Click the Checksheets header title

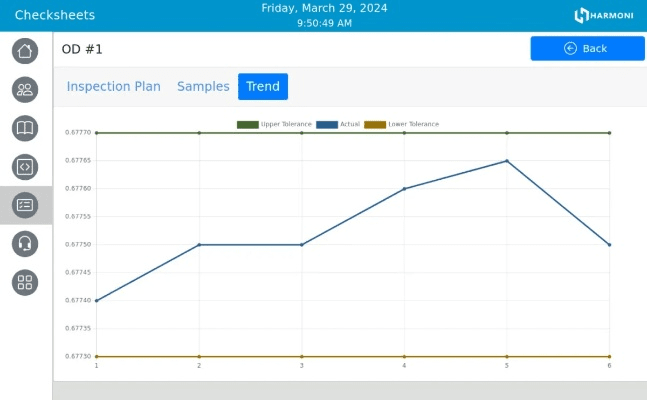55,15
